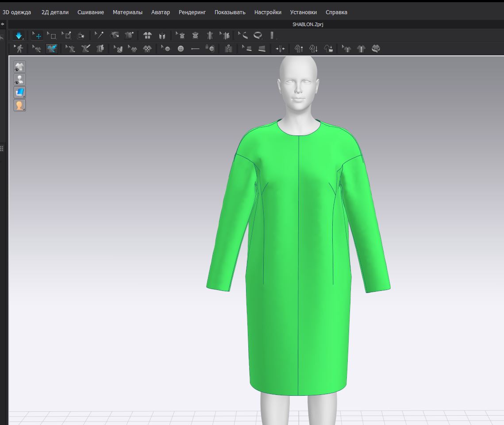The image size is (504, 425).
Task: Toggle garment visibility eye icon
Action: click(x=19, y=67)
